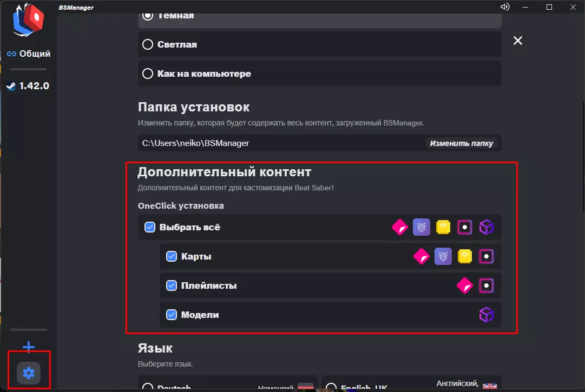Click yellow ScoreSaber icon in Выбрать всё row
The height and width of the screenshot is (392, 585).
443,227
